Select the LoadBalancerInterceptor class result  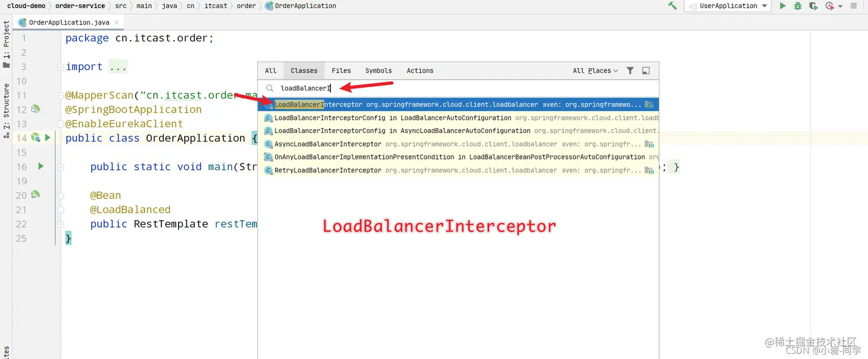click(458, 104)
